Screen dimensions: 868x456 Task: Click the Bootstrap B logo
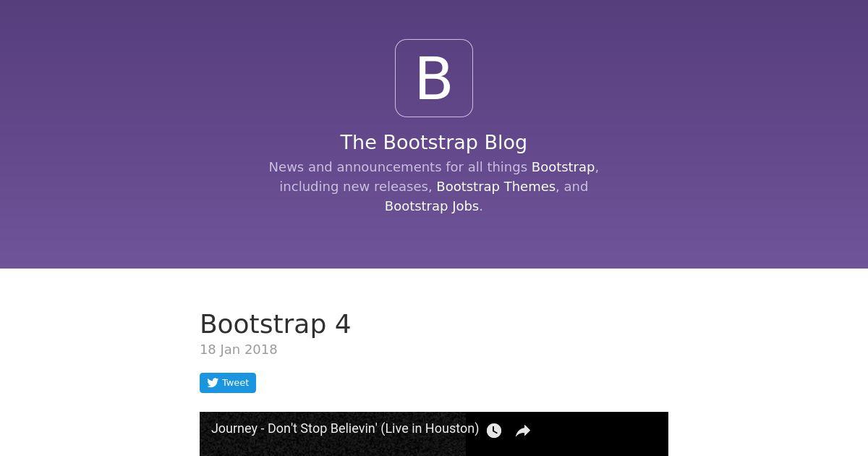coord(434,78)
